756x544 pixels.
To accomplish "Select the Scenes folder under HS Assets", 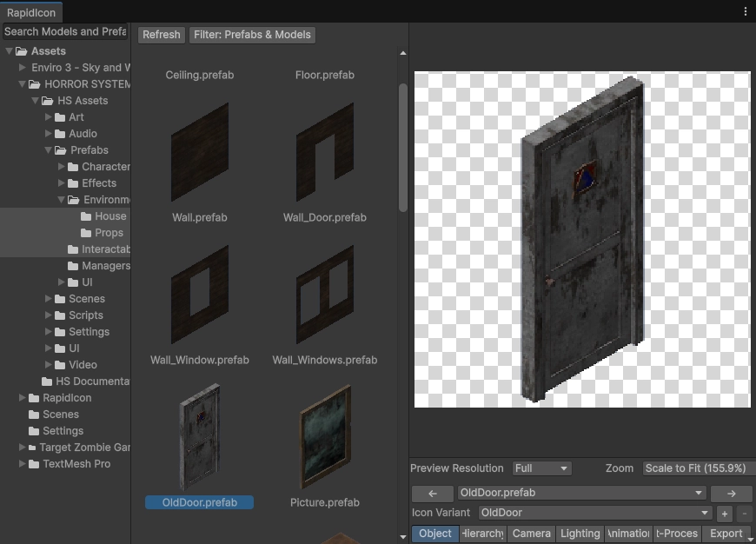I will click(x=87, y=299).
